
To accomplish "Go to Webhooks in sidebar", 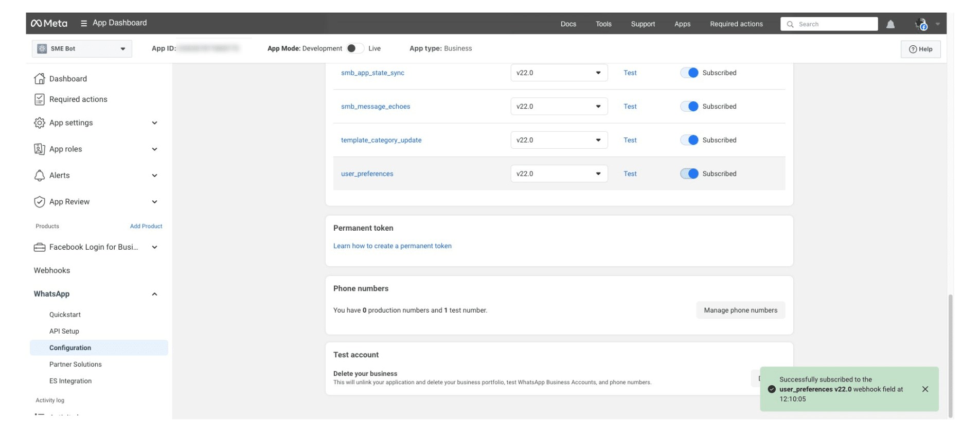I will tap(52, 270).
